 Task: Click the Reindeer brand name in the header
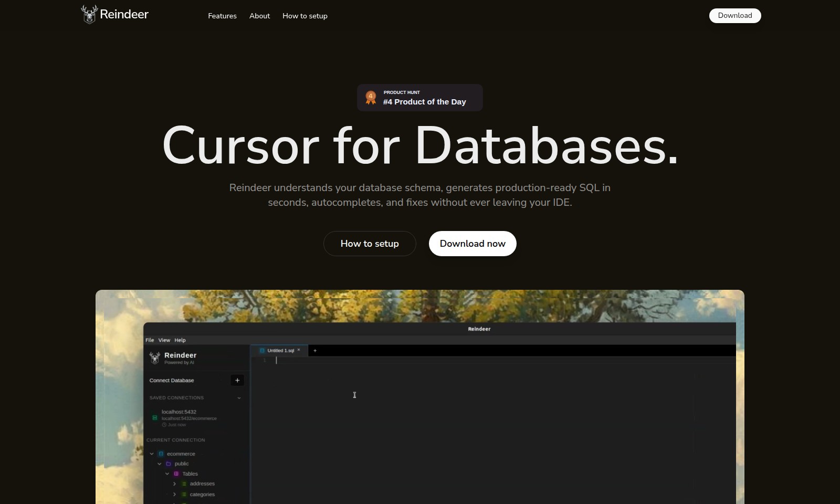[124, 14]
